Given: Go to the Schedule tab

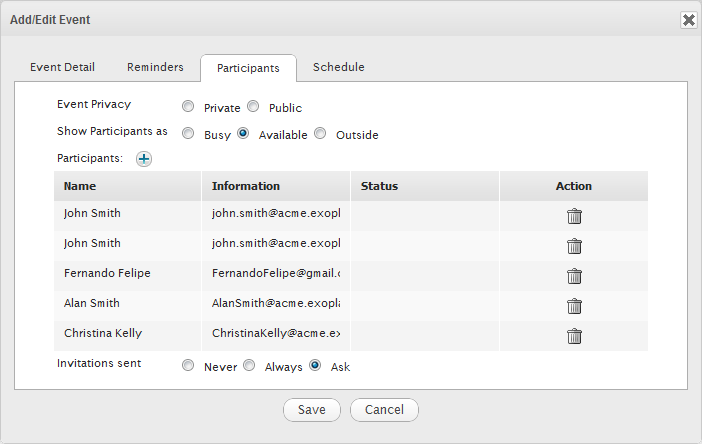Looking at the screenshot, I should [x=338, y=68].
